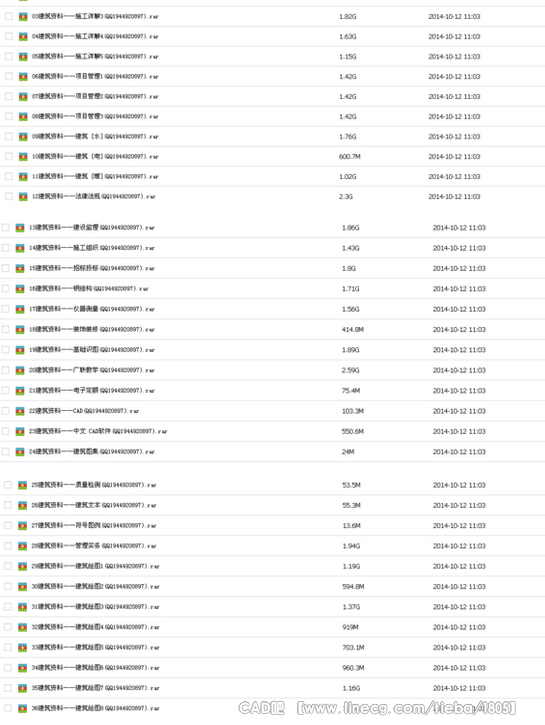Click the www.linecg.com tieba watermark link
The width and height of the screenshot is (545, 725).
(x=406, y=708)
